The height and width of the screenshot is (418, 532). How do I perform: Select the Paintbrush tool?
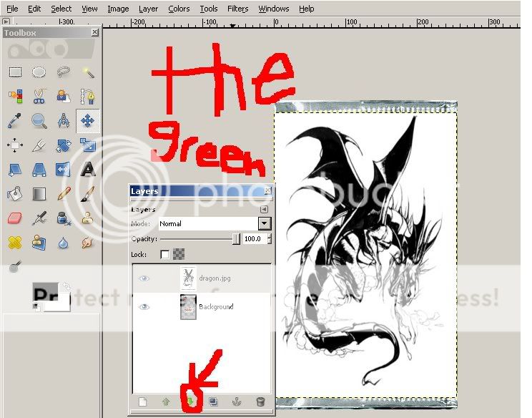88,193
